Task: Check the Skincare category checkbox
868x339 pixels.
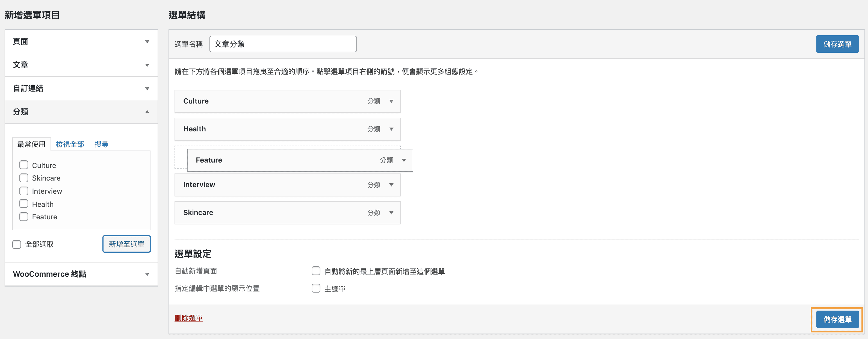Action: coord(23,178)
